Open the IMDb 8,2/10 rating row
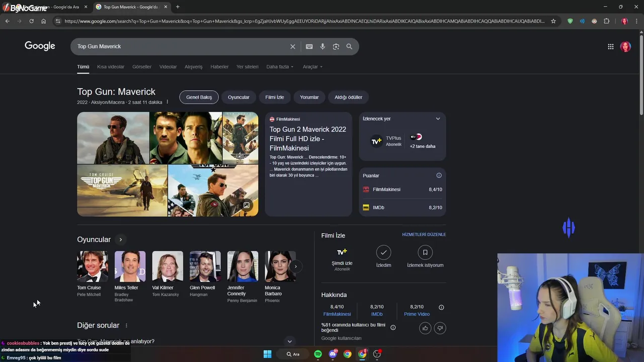 (403, 208)
